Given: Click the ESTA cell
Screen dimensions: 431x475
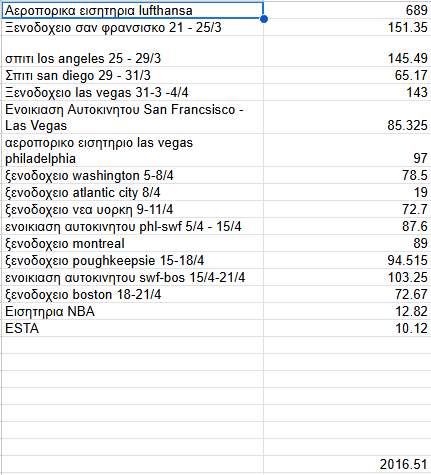Looking at the screenshot, I should coord(133,328).
